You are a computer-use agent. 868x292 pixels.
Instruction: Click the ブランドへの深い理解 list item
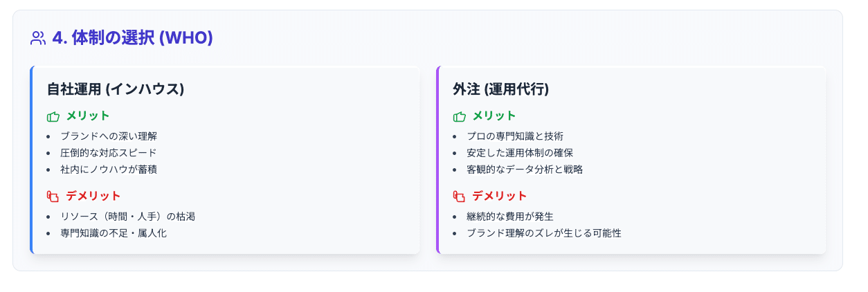click(114, 136)
